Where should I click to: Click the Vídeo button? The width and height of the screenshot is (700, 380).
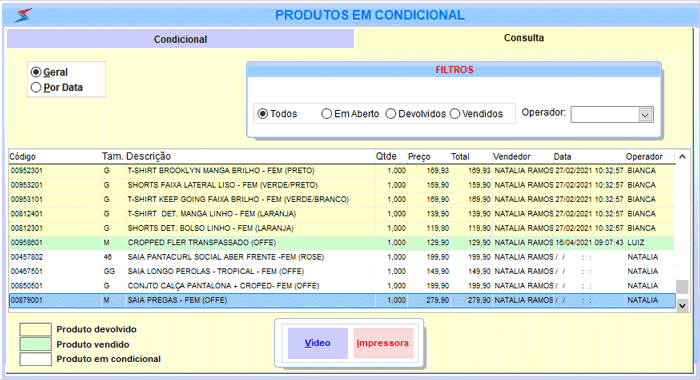[x=317, y=343]
